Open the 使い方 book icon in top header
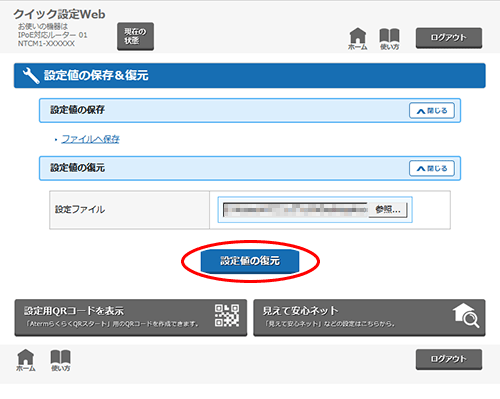 click(389, 39)
